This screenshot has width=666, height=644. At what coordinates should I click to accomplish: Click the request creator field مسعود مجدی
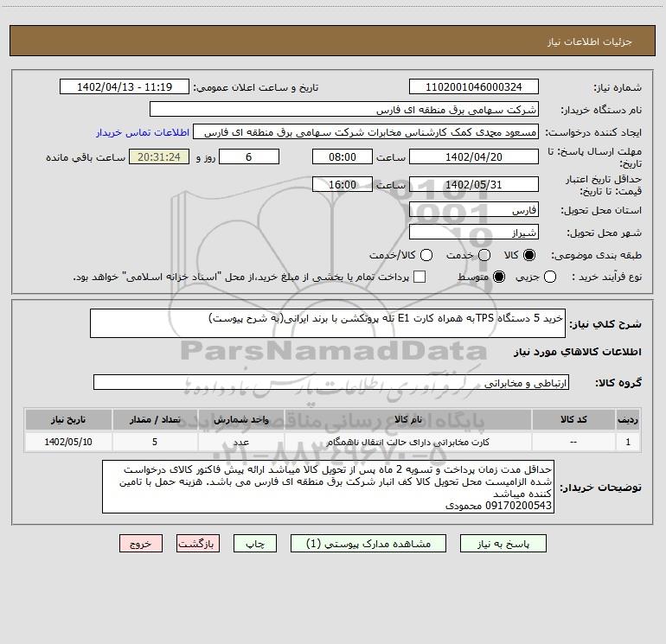366,132
